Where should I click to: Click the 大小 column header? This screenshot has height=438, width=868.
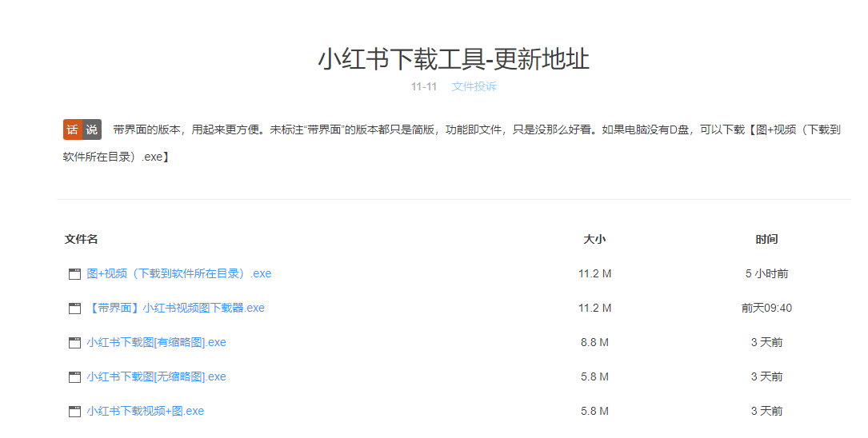[x=594, y=239]
